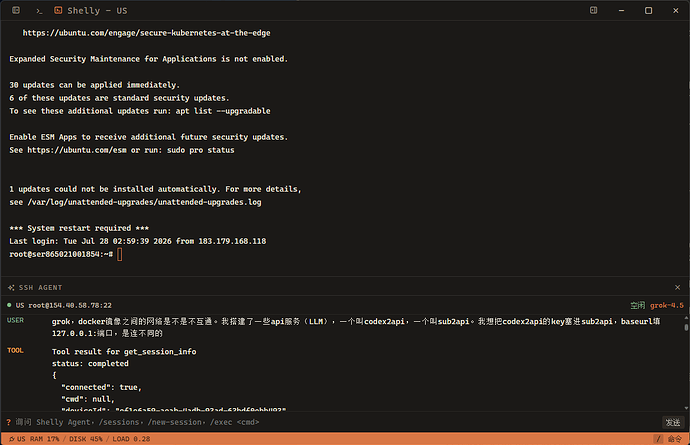Viewport: 690px width, 445px height.
Task: Click Tool result for get_session_info text
Action: click(124, 352)
